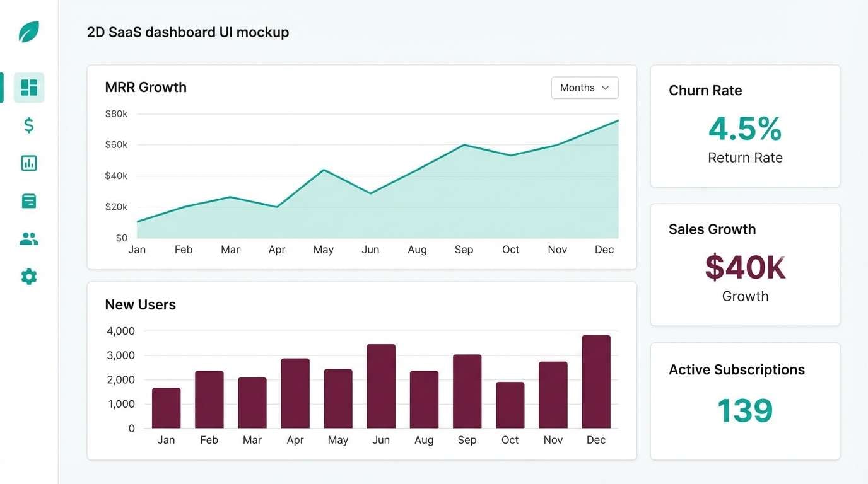
Task: Click the New Users heading
Action: pos(140,304)
